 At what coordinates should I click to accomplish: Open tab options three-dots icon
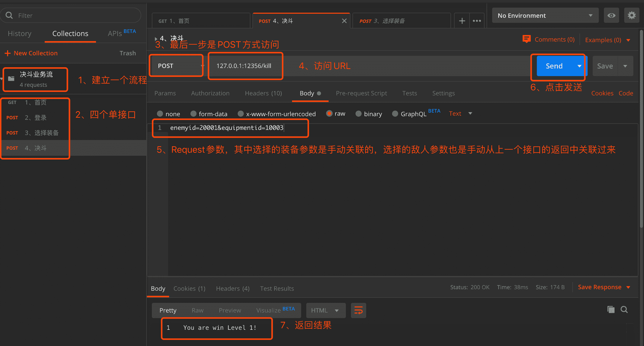click(477, 21)
